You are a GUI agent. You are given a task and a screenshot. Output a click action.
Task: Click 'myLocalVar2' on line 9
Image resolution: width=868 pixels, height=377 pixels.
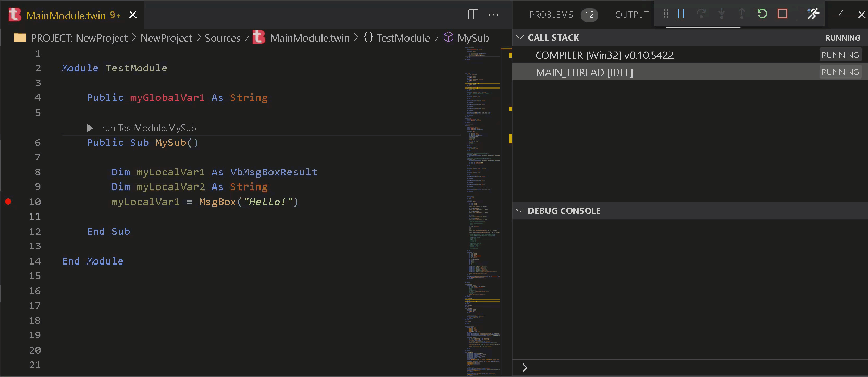point(170,186)
